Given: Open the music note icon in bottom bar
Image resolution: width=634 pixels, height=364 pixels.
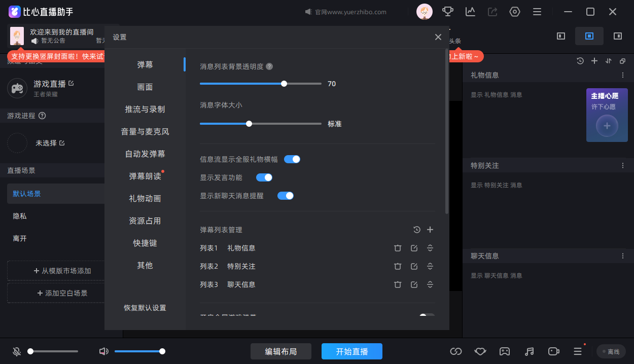Looking at the screenshot, I should 530,351.
